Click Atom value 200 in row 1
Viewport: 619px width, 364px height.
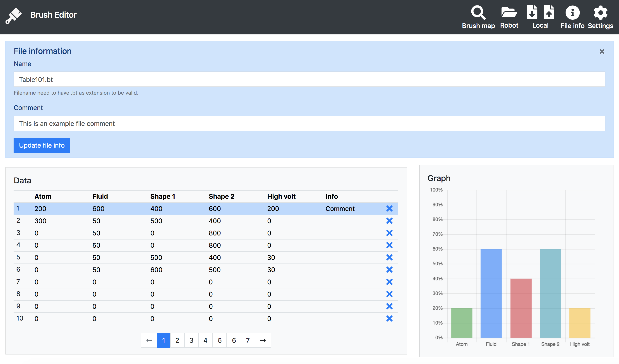coord(40,208)
